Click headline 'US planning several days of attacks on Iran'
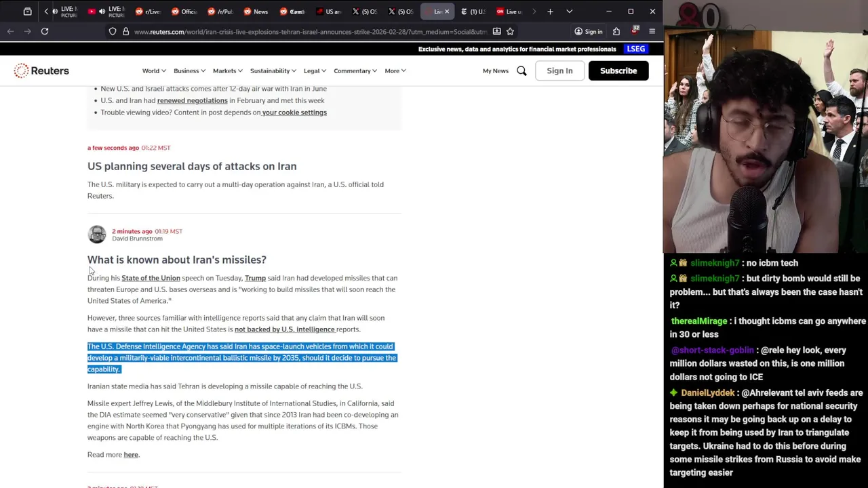This screenshot has width=868, height=488. point(192,166)
